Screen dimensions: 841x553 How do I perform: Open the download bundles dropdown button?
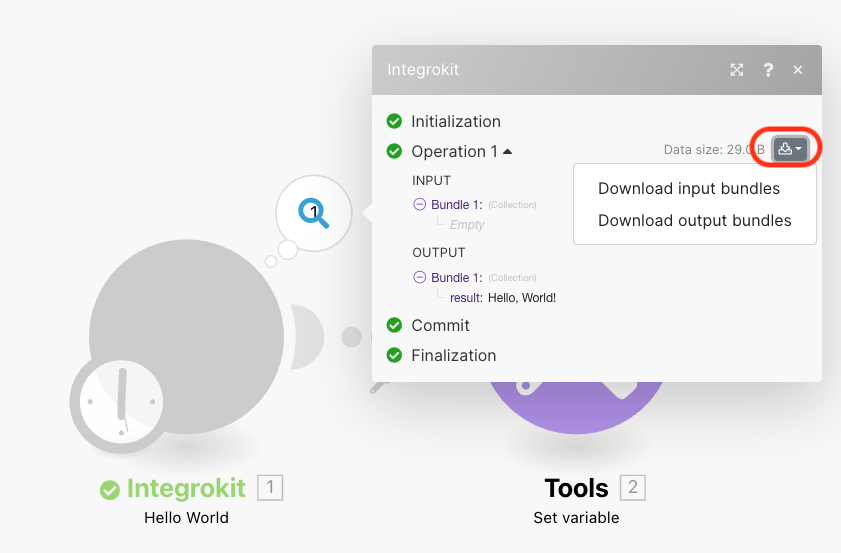tap(790, 149)
